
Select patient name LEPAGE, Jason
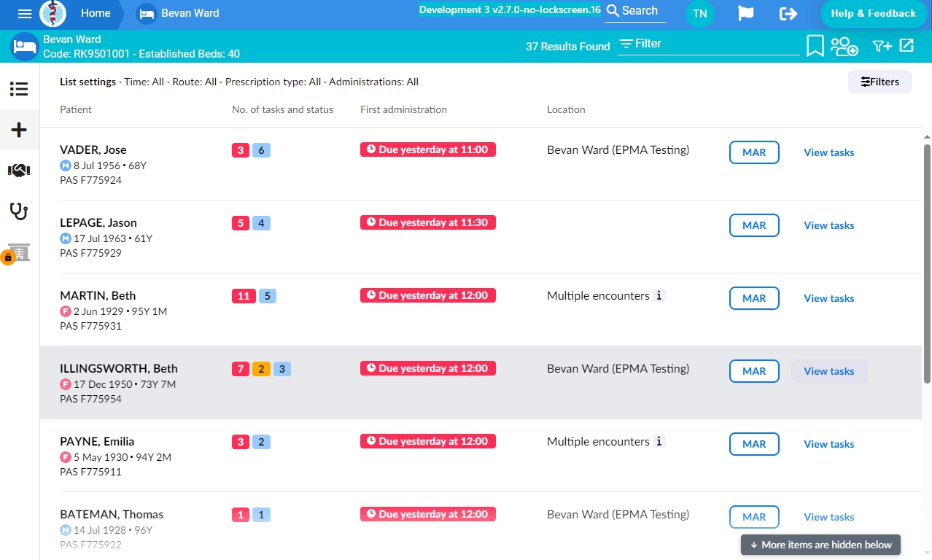coord(98,222)
